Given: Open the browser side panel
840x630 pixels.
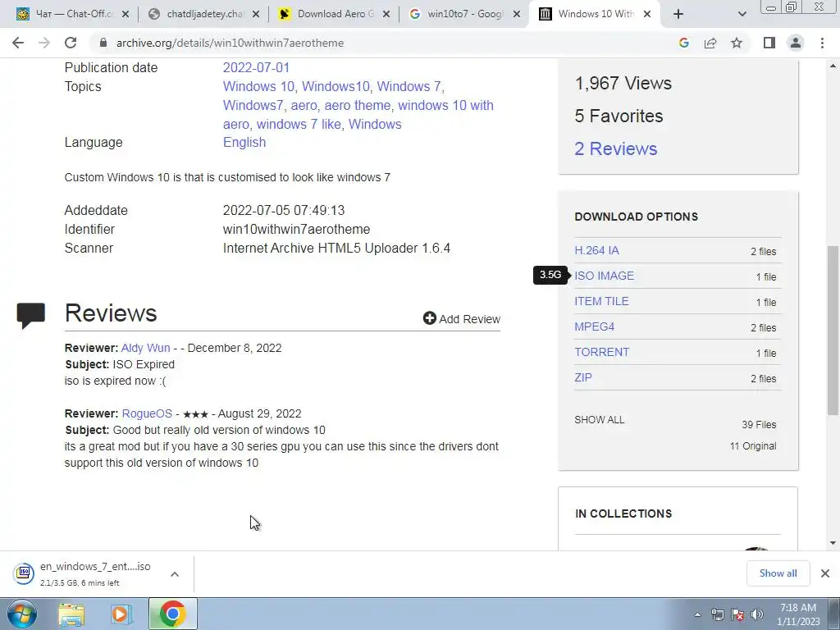Looking at the screenshot, I should coord(769,43).
